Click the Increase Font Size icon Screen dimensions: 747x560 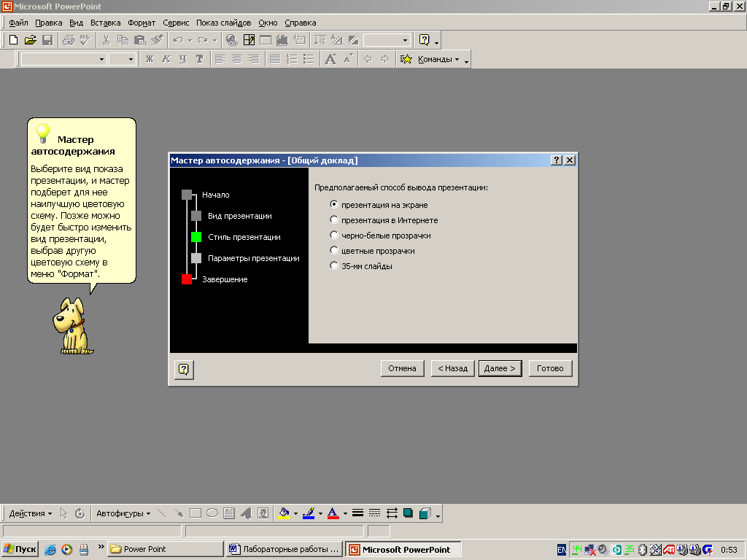click(x=330, y=59)
